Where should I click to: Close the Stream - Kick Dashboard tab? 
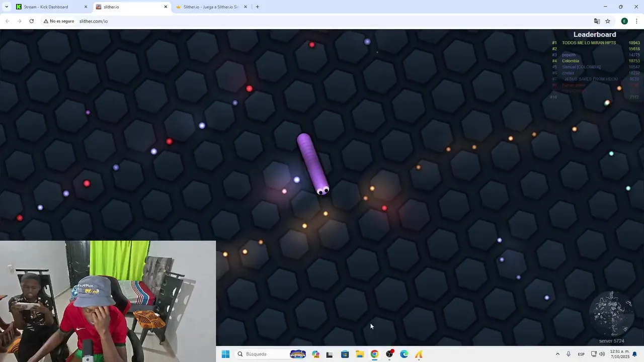[86, 7]
